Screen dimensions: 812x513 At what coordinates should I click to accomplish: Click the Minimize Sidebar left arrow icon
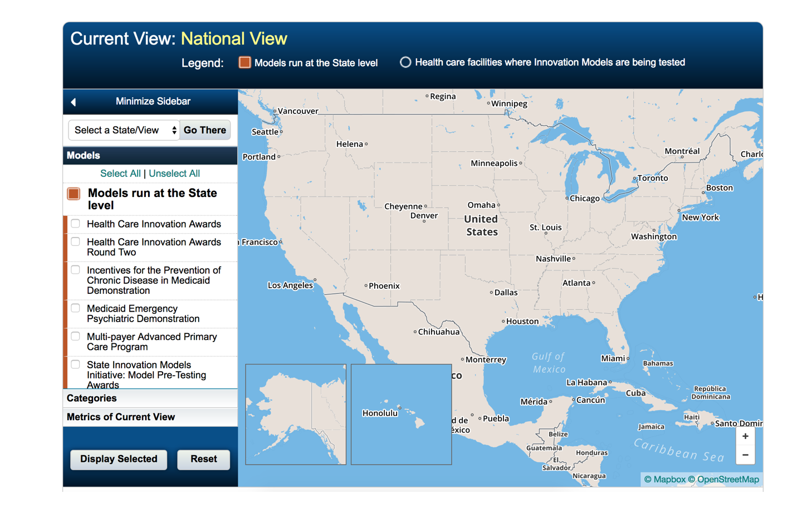click(74, 102)
